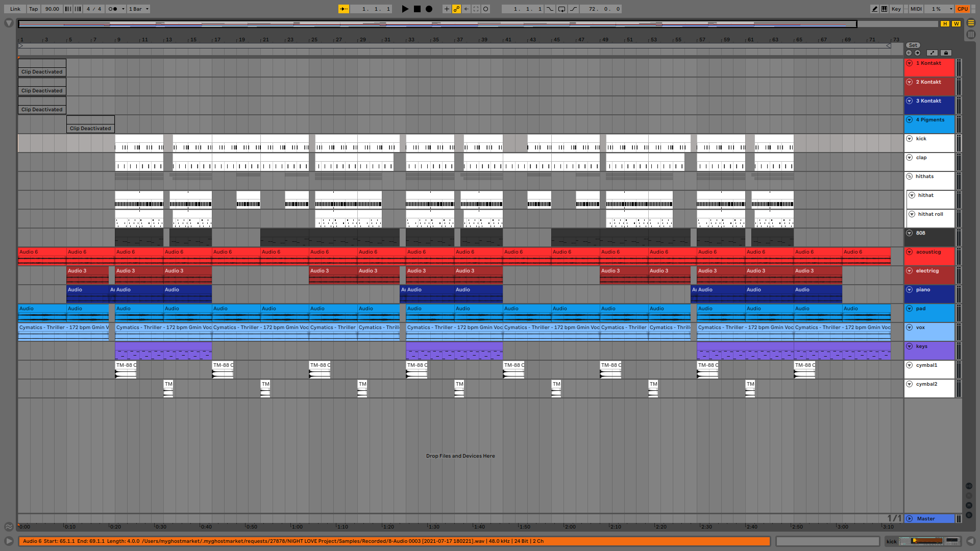Viewport: 980px width, 551px height.
Task: Click the Capture MIDI icon
Action: (476, 9)
